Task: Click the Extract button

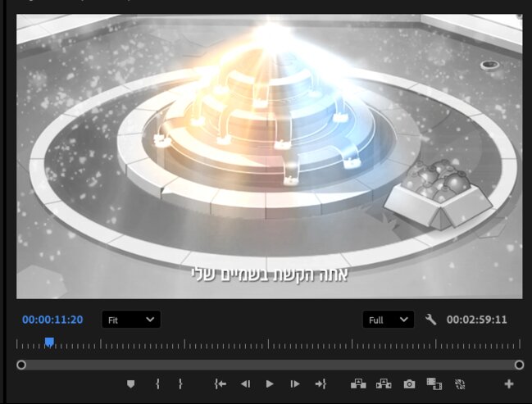Action: click(384, 384)
